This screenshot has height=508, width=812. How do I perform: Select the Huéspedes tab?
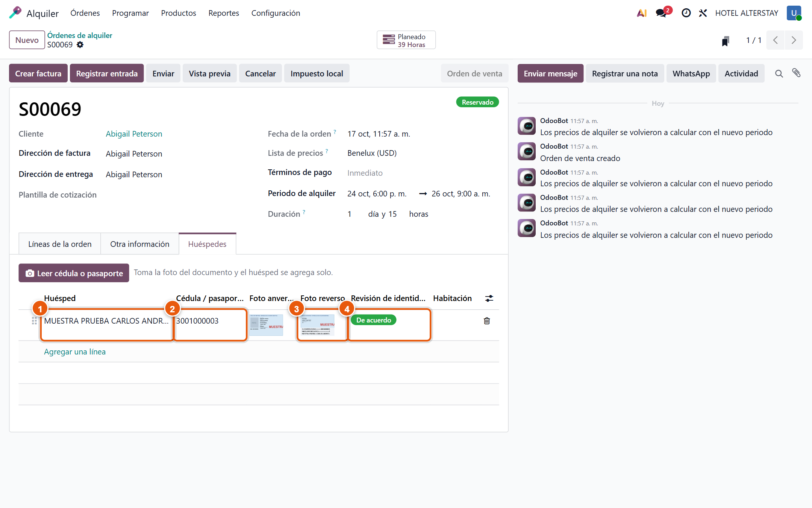tap(207, 244)
